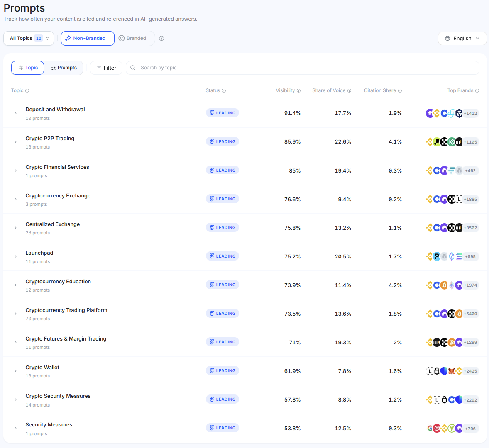This screenshot has width=489, height=448.
Task: Enable the Non-Branded filter
Action: [88, 38]
